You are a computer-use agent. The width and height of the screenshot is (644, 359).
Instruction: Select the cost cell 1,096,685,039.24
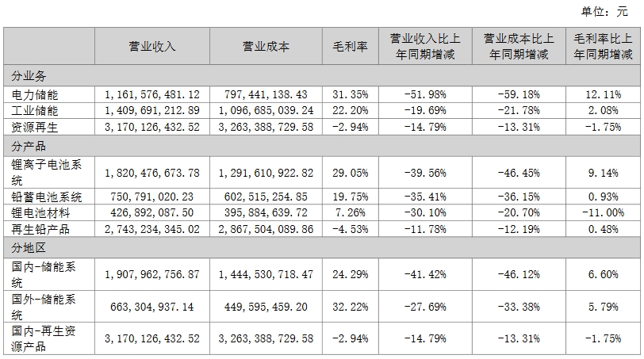(266, 111)
